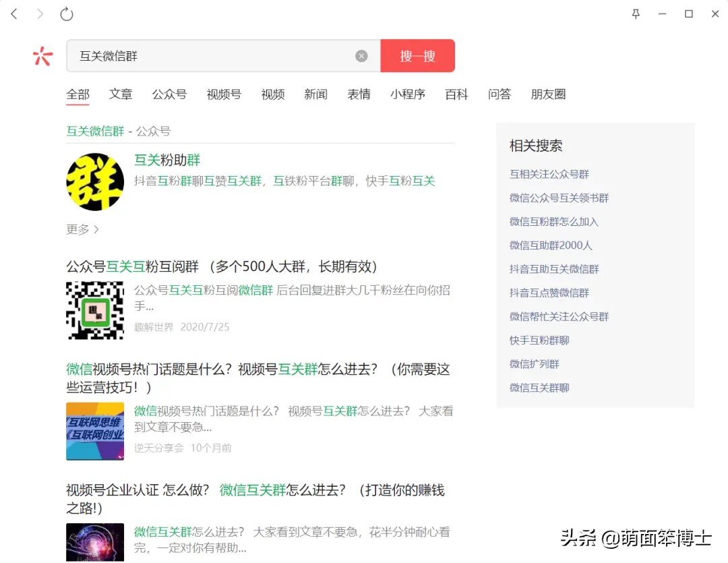This screenshot has width=728, height=563.
Task: Open the 互关粉助群 official account title
Action: tap(167, 160)
